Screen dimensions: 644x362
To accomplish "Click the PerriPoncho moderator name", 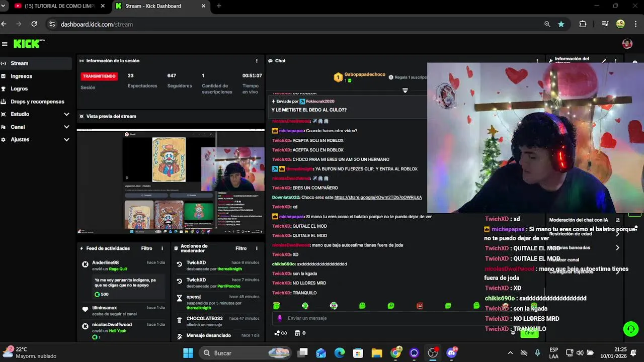I will 229,286.
